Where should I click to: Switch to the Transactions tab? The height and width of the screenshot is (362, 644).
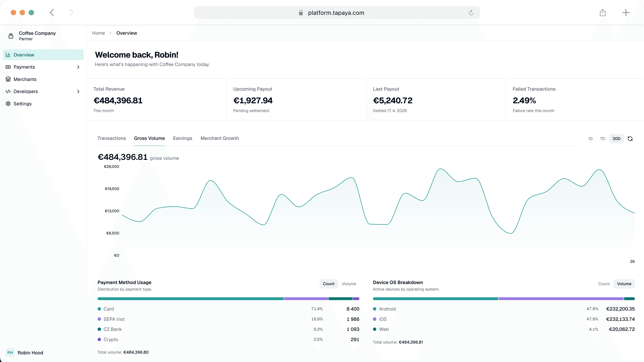coord(111,138)
